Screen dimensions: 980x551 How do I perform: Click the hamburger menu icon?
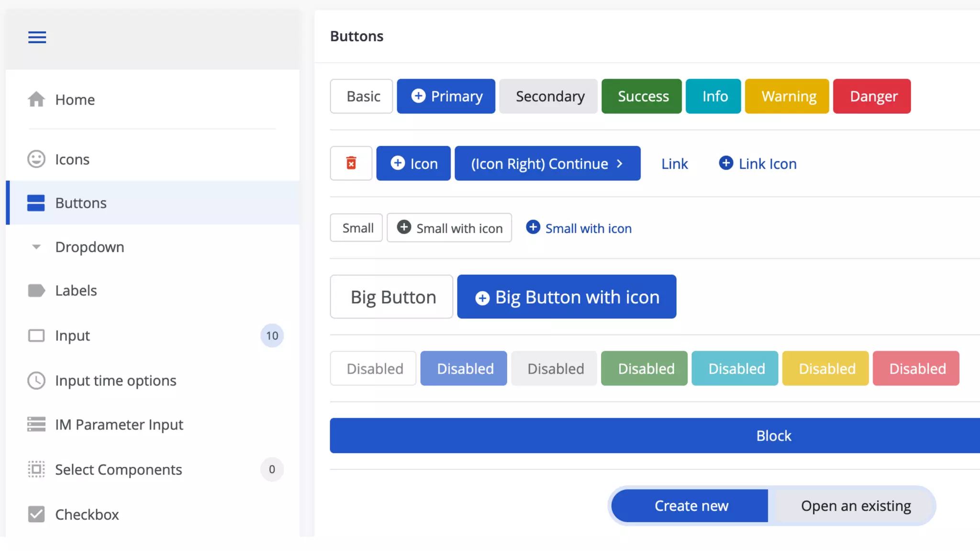(37, 37)
